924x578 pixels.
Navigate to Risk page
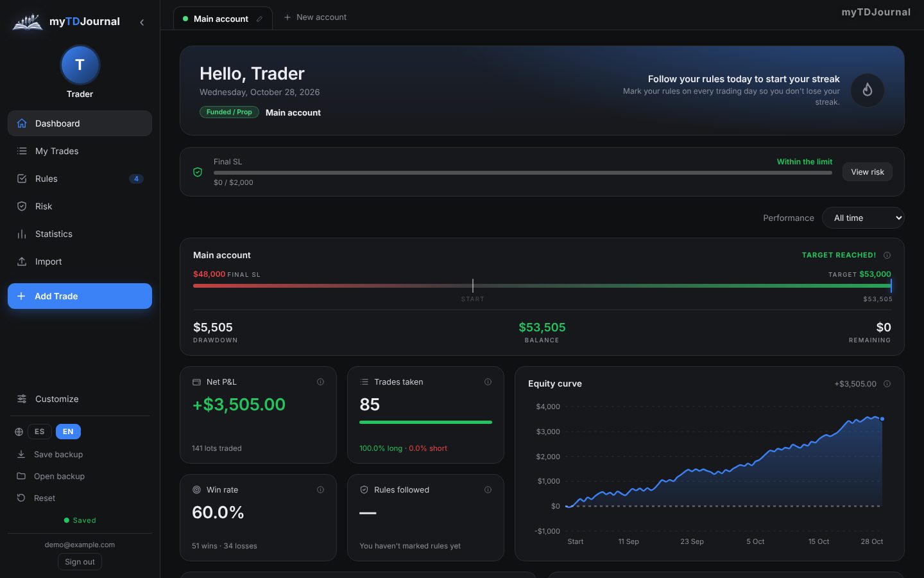[80, 206]
